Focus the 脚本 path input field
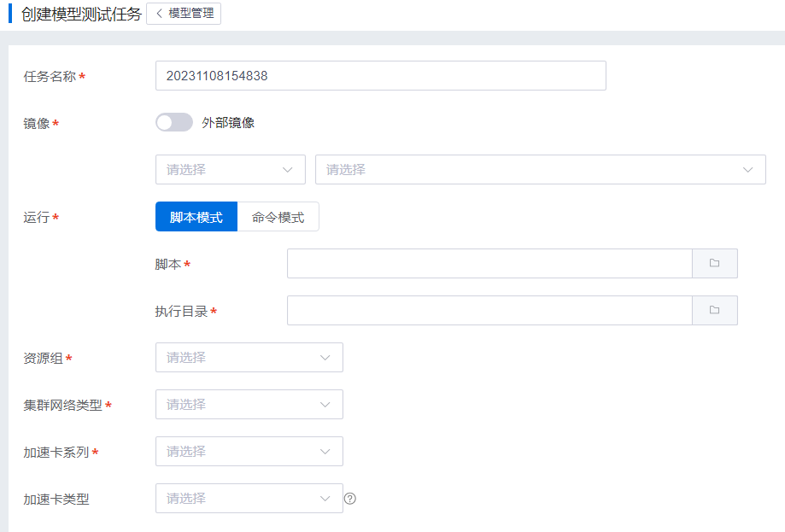785x532 pixels. tap(489, 264)
